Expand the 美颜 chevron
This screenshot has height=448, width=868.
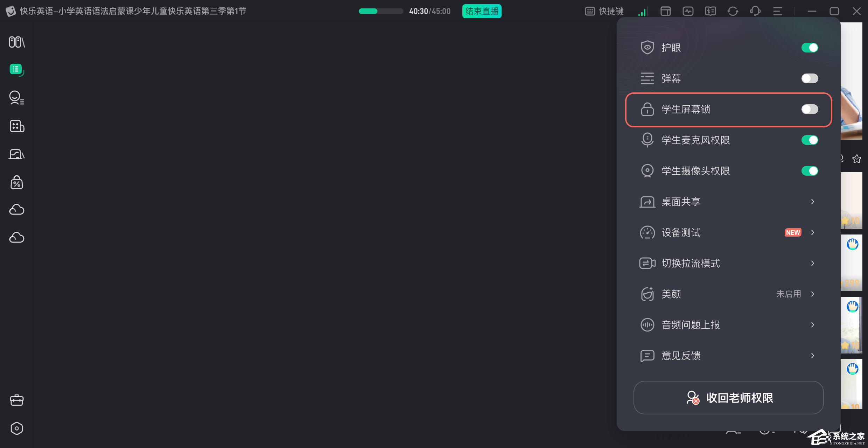point(813,294)
